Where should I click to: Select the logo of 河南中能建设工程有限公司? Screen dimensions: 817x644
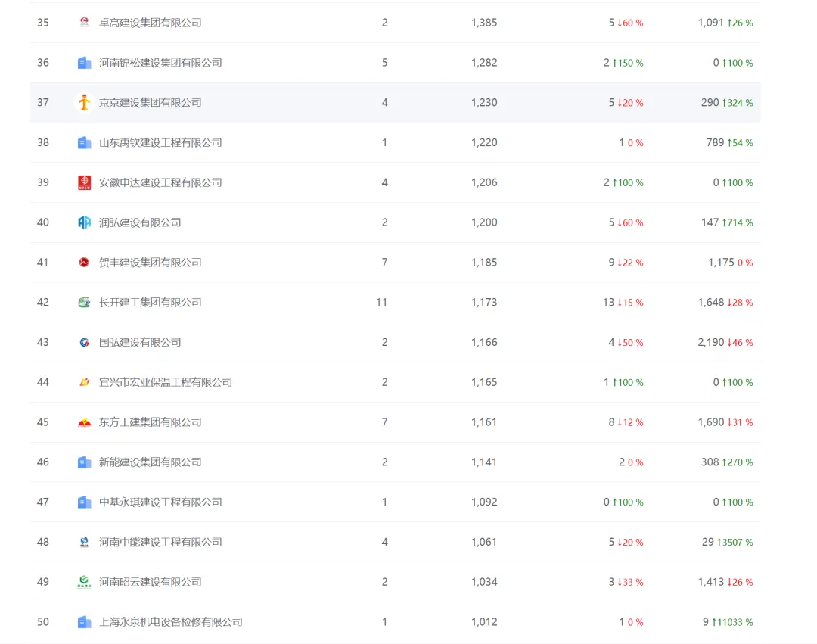(84, 542)
